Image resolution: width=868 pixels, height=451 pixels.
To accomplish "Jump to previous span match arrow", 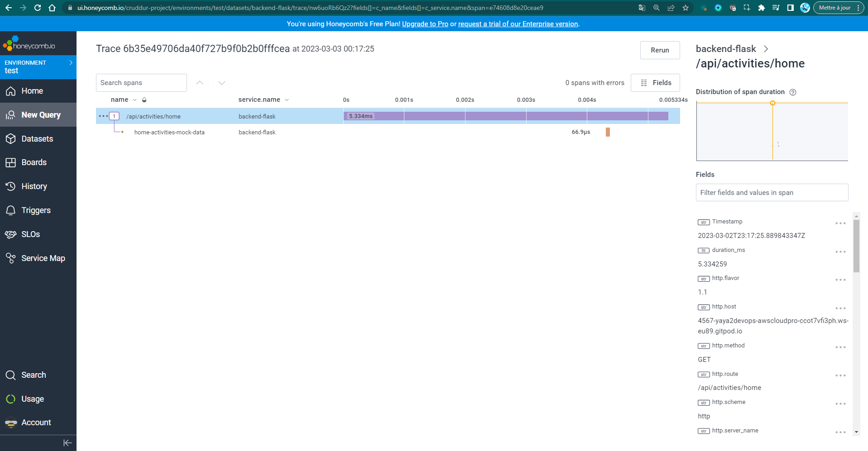I will point(200,83).
